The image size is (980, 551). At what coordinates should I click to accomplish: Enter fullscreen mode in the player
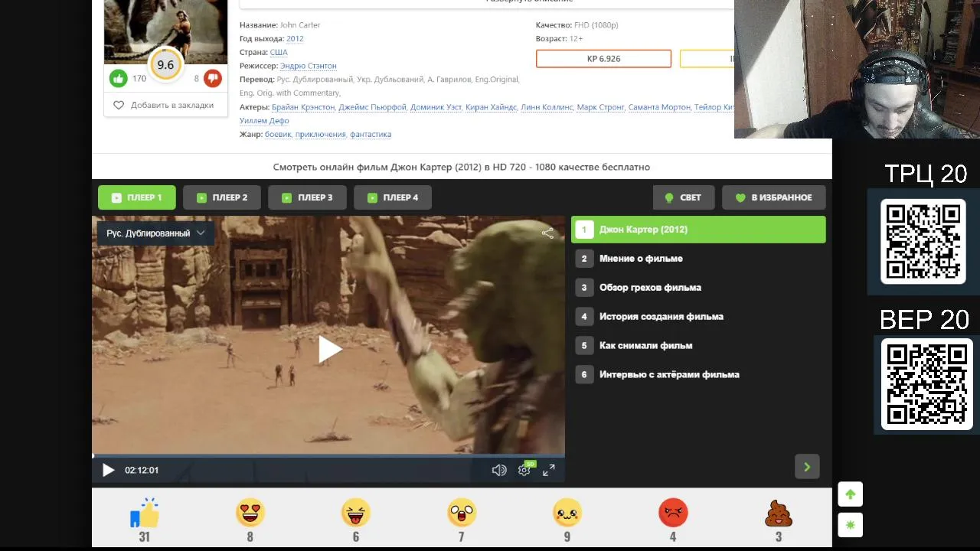[x=549, y=471]
